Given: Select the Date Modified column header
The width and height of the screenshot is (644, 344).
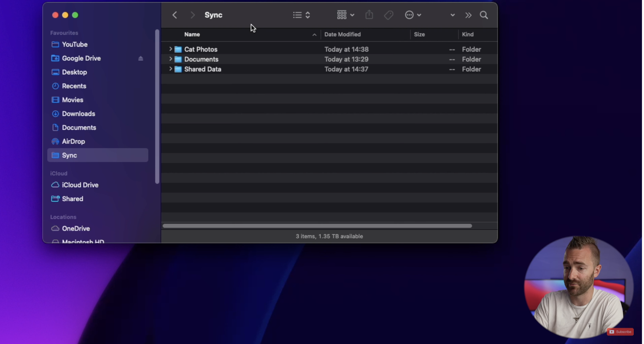Looking at the screenshot, I should coord(342,34).
